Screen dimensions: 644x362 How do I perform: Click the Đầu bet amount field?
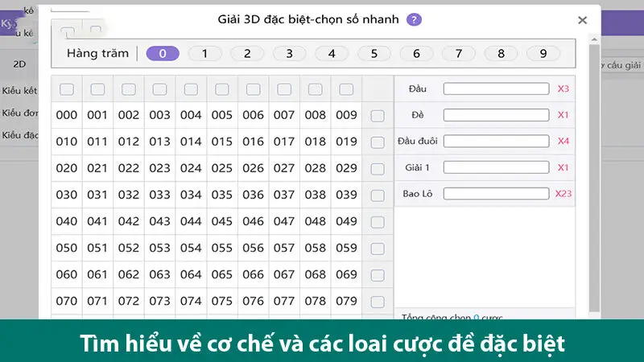click(x=495, y=88)
